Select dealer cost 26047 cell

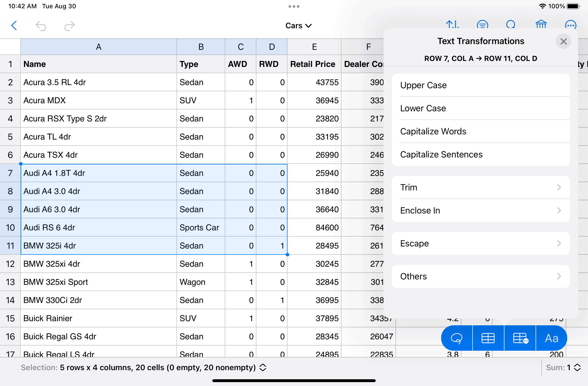(x=368, y=336)
